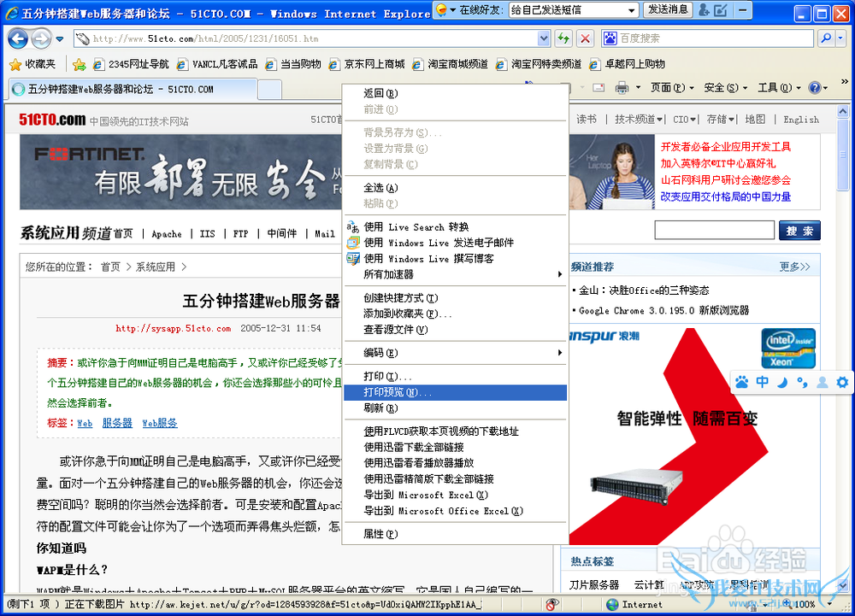Choose 返回(B) in context menu
855x616 pixels.
pyautogui.click(x=456, y=94)
